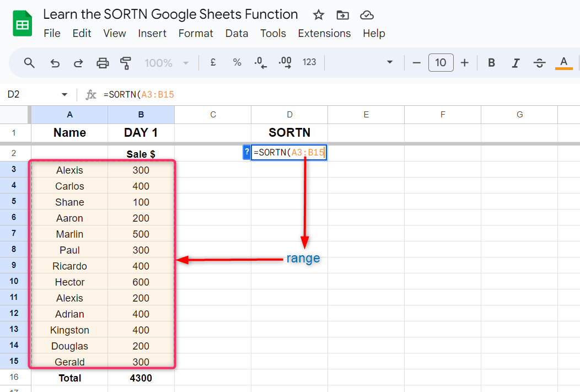The image size is (580, 392).
Task: Open the Extensions menu
Action: coord(324,33)
